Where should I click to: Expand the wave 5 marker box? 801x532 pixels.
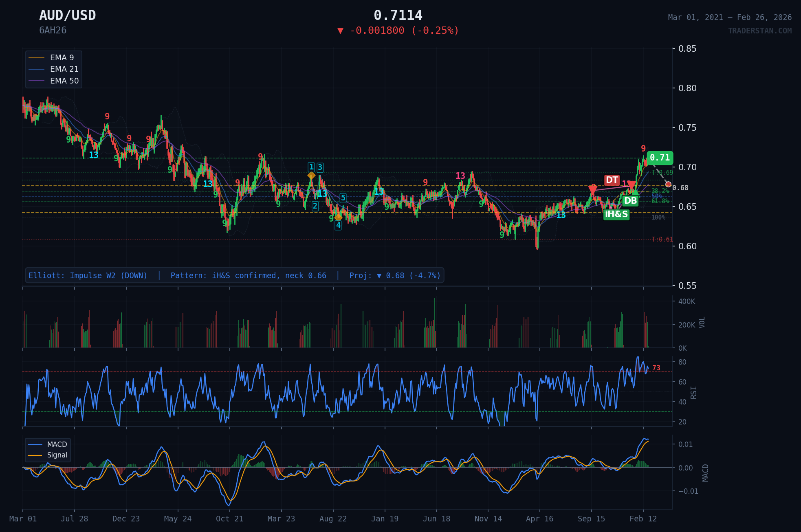coord(343,197)
